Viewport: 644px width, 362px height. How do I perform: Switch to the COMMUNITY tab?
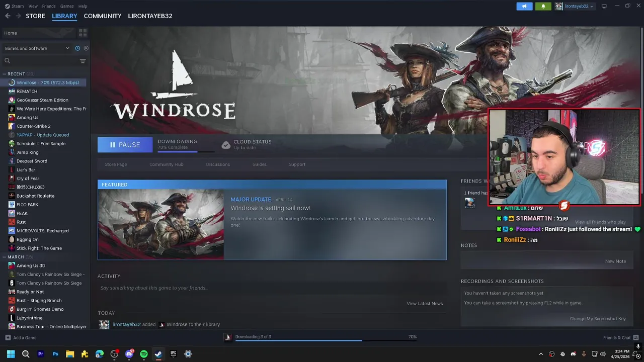coord(103,16)
